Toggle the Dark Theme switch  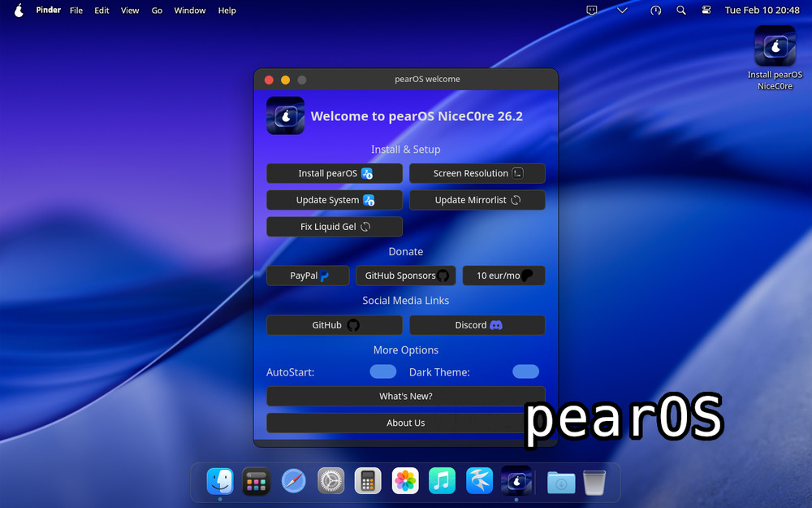525,372
